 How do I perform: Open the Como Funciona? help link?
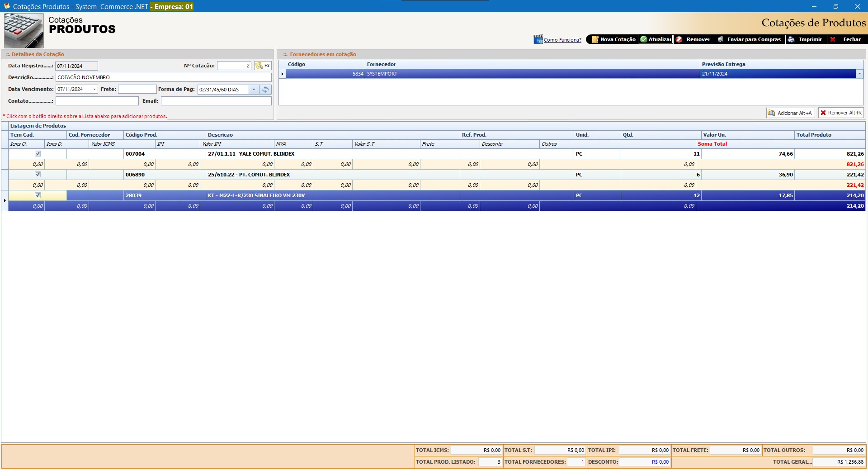(x=562, y=40)
